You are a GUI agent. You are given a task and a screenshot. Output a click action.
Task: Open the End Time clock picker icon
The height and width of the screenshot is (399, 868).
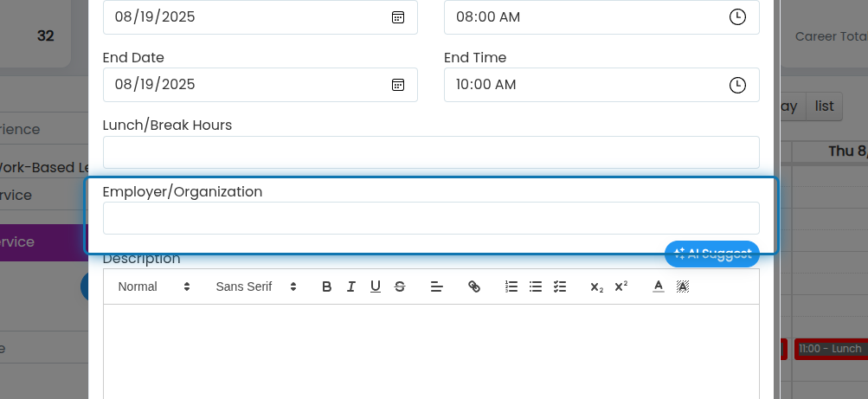(737, 85)
